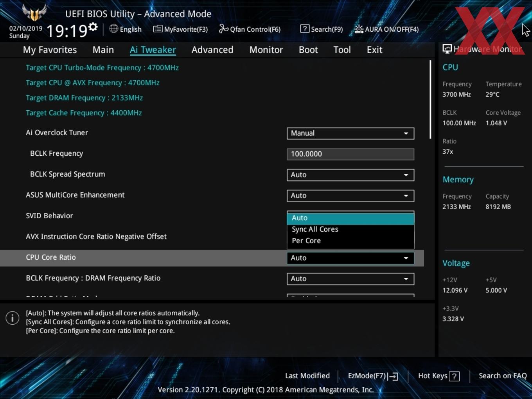Screen dimensions: 532x399
Task: Go to the Exit tab
Action: click(374, 50)
